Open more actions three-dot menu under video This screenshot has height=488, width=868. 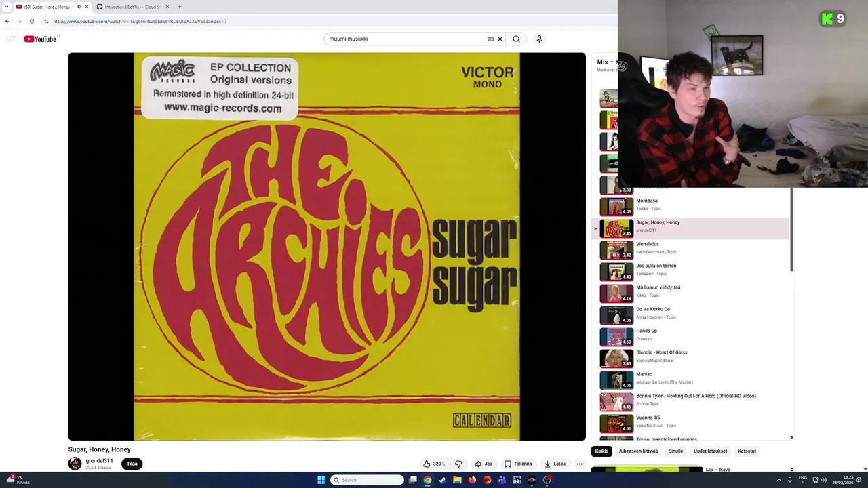click(x=580, y=464)
